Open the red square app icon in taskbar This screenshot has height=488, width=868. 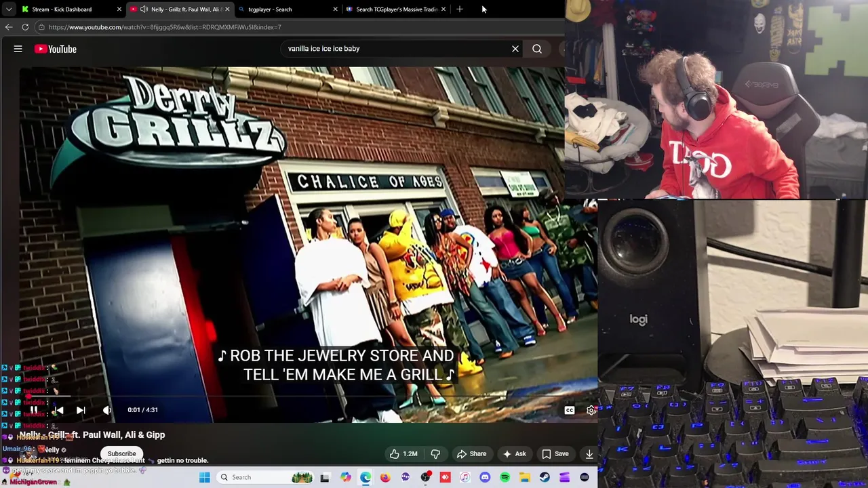point(445,477)
